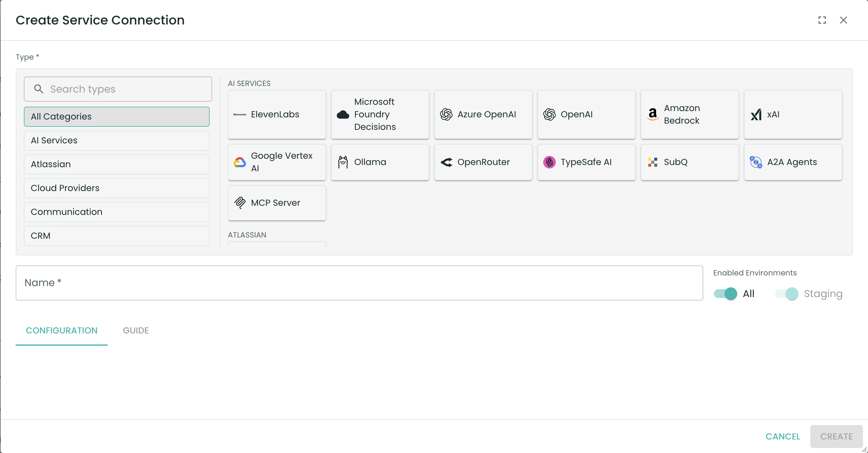Click the OpenAI logo icon
This screenshot has height=453, width=868.
[x=549, y=115]
